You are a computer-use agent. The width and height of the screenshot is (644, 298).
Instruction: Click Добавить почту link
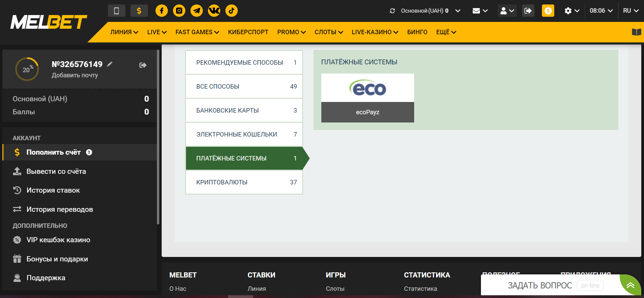pyautogui.click(x=75, y=75)
